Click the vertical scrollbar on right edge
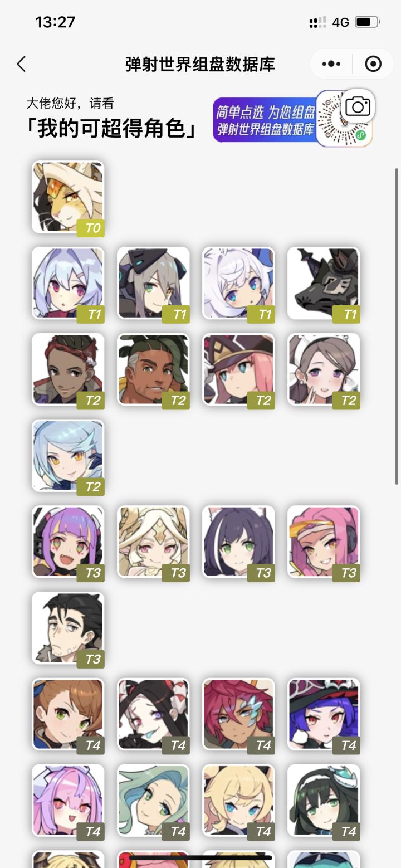Image resolution: width=401 pixels, height=868 pixels. click(x=397, y=326)
